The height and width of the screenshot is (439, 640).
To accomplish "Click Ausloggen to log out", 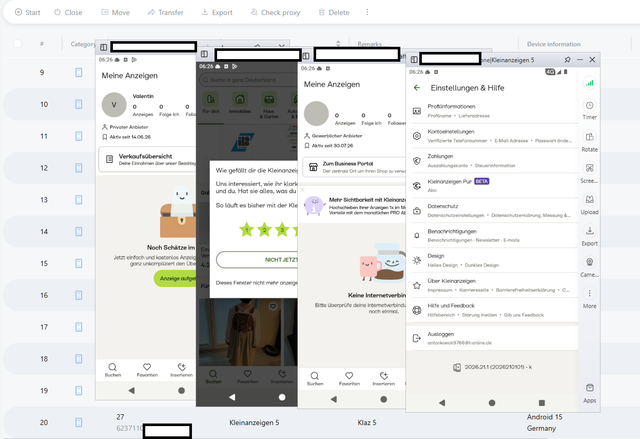I will [492, 338].
